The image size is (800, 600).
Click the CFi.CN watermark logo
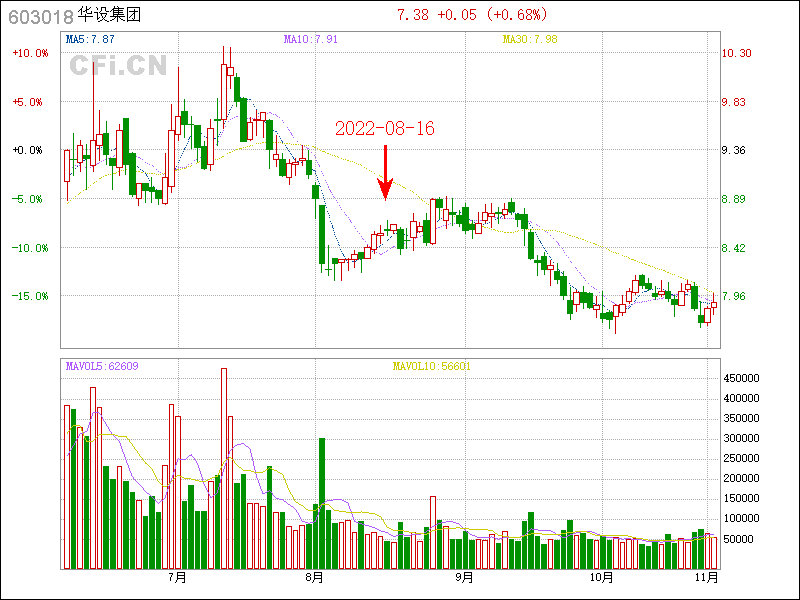pos(117,66)
